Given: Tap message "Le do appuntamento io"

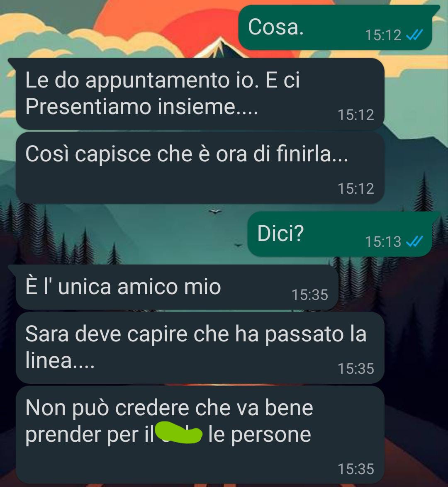Looking at the screenshot, I should click(200, 94).
